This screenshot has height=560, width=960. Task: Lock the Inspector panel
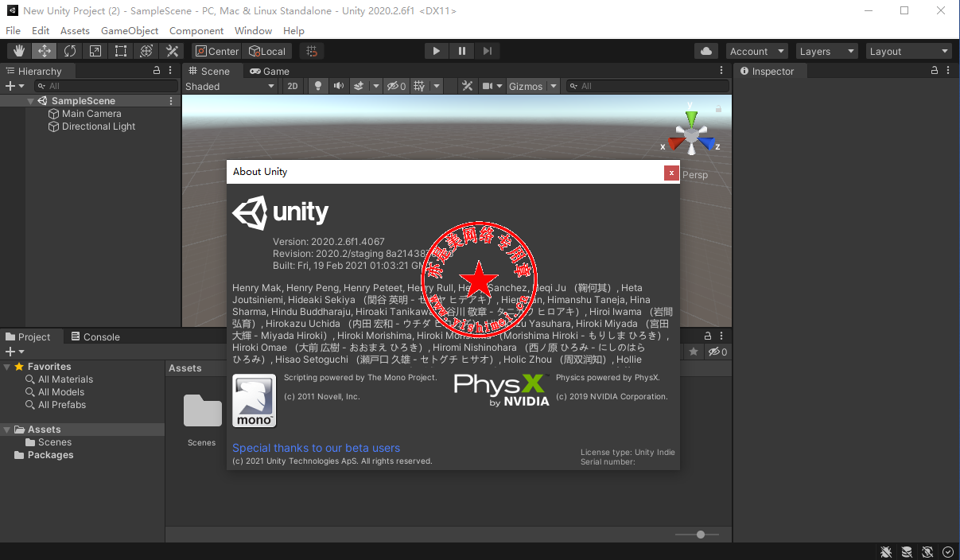click(935, 71)
